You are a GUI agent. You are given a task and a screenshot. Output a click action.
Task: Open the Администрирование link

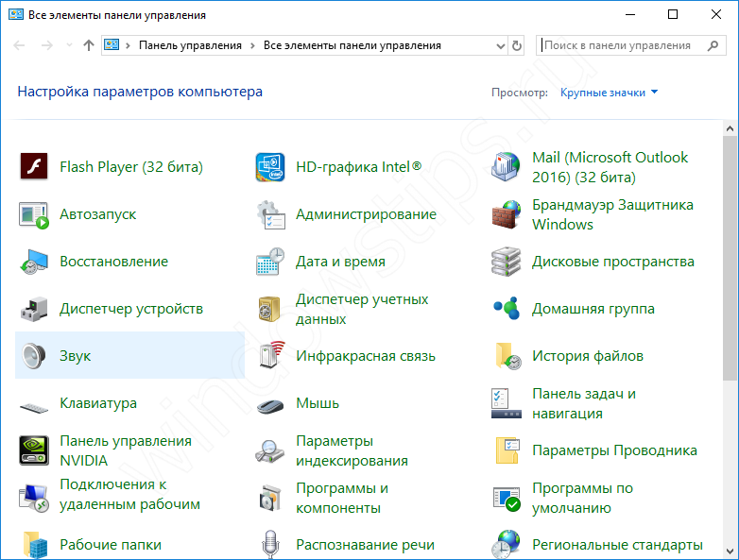pyautogui.click(x=366, y=214)
